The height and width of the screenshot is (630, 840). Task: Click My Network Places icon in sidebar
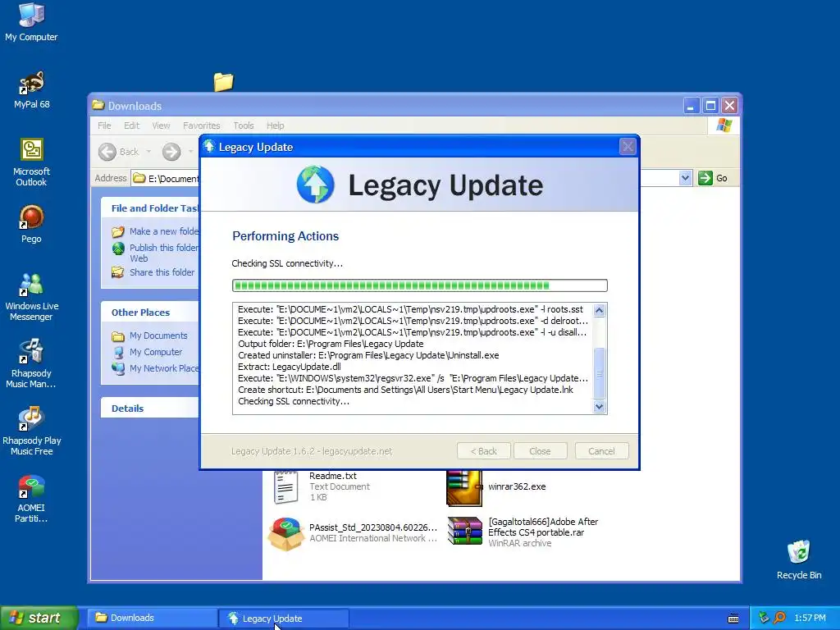(118, 368)
